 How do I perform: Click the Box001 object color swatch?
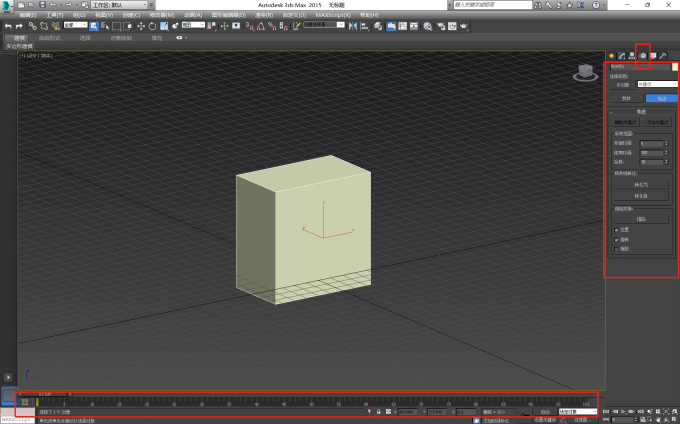coord(675,67)
